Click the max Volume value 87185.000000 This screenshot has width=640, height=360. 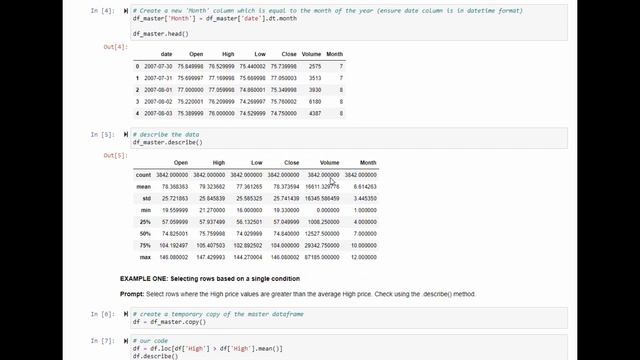tap(322, 257)
